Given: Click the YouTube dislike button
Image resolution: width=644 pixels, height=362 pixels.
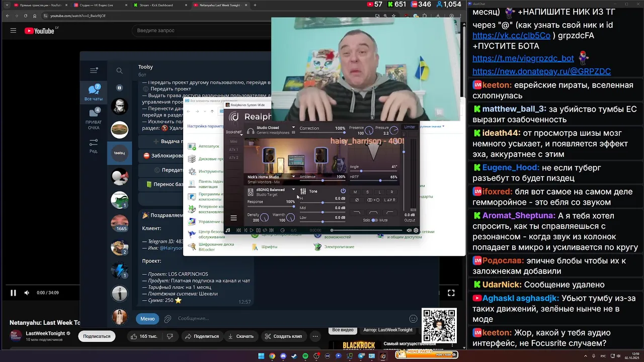Looking at the screenshot, I should point(170,336).
